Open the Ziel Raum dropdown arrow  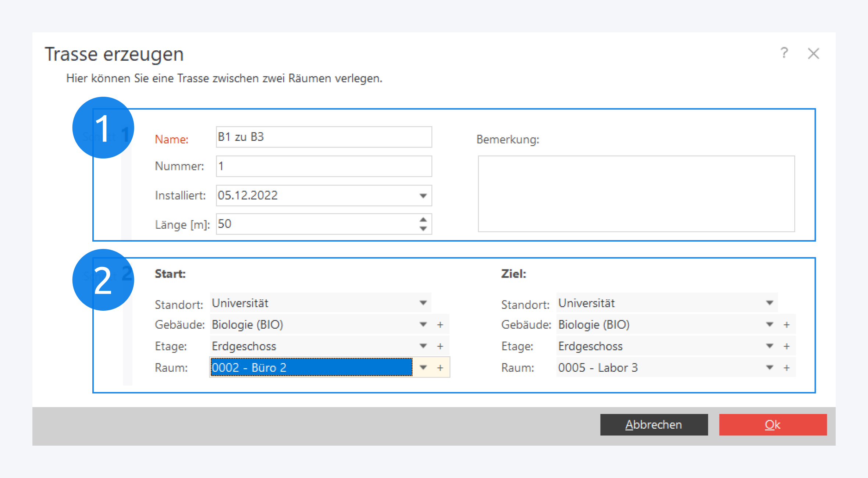769,368
